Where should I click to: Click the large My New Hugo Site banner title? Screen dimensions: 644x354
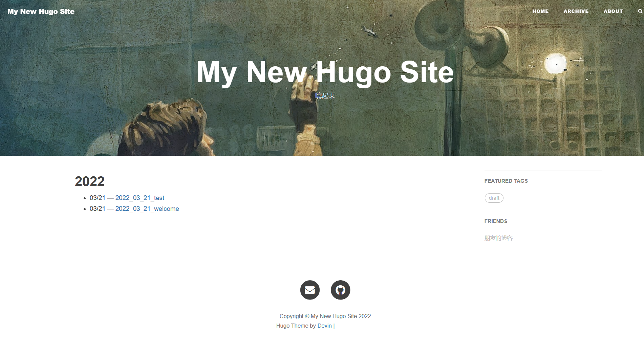click(325, 72)
